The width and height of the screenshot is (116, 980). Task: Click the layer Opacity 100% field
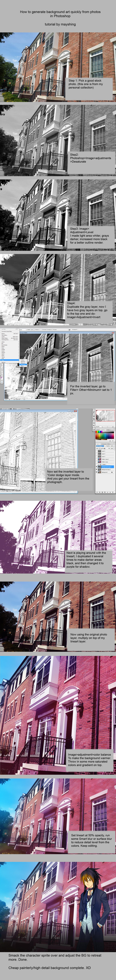[x=112, y=446]
